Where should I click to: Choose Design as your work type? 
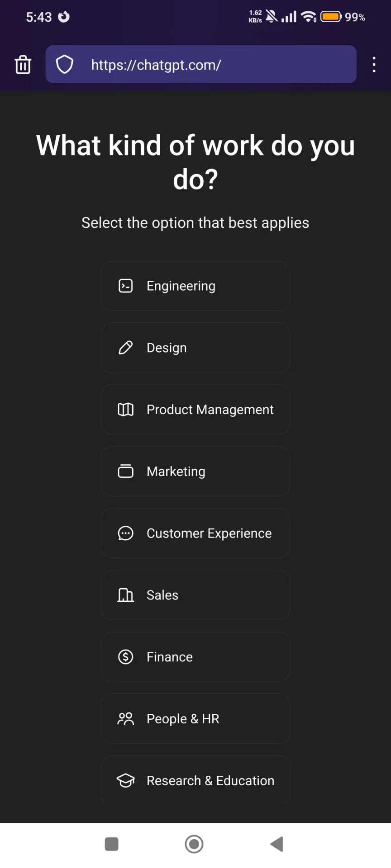coord(195,348)
